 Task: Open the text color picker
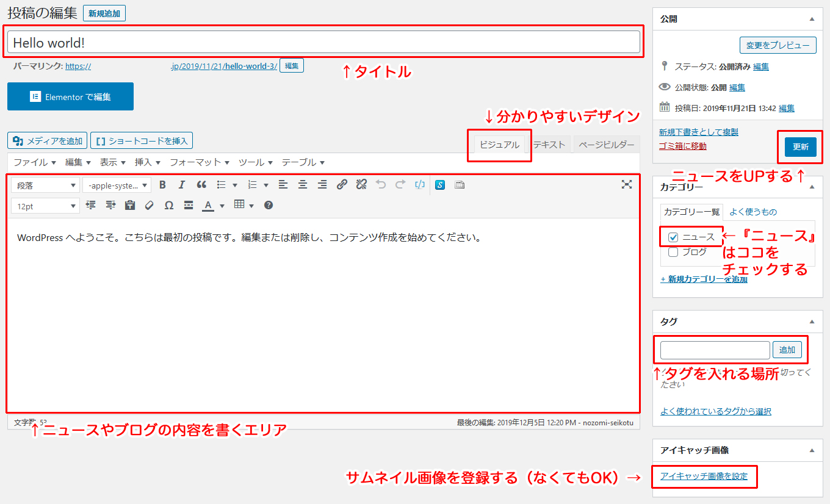pos(214,206)
